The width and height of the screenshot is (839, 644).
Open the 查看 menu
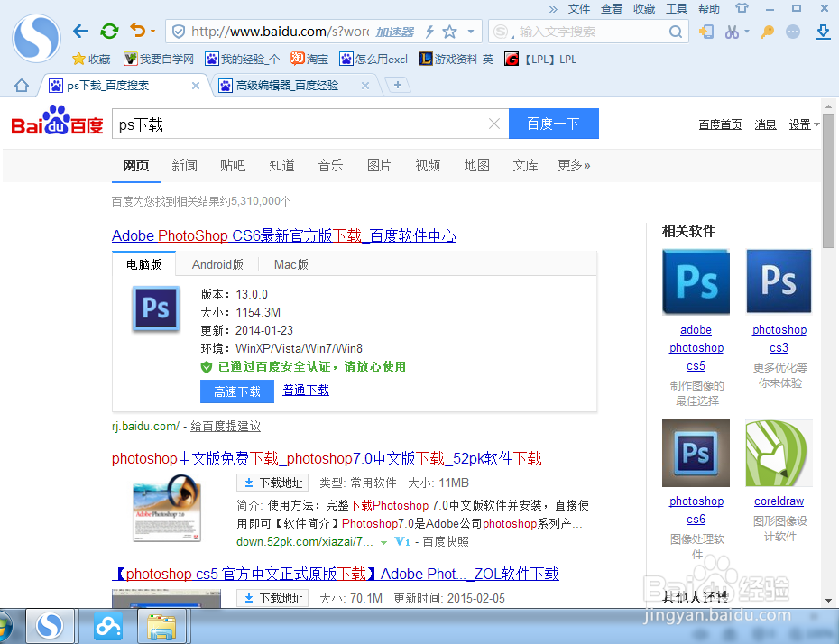click(x=612, y=8)
